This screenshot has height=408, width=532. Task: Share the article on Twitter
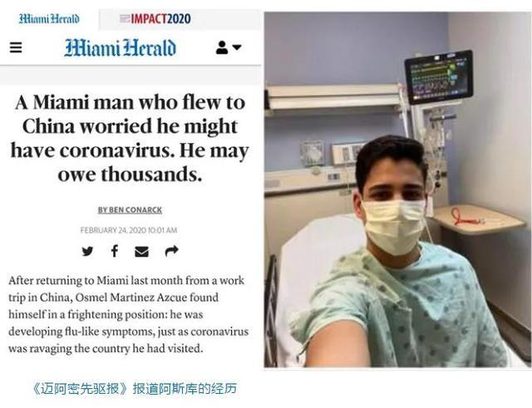[87, 251]
